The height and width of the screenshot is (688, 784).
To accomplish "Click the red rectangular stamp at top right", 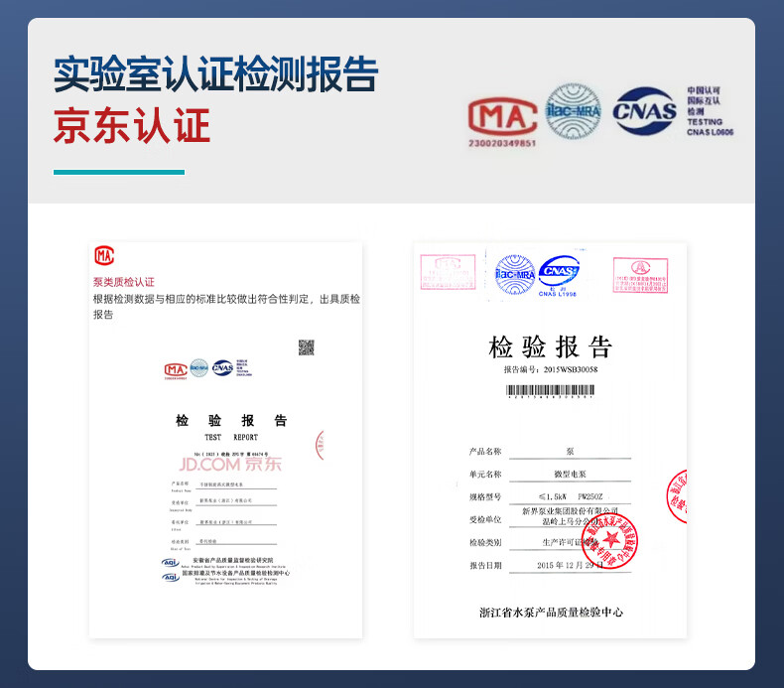I will pyautogui.click(x=639, y=275).
